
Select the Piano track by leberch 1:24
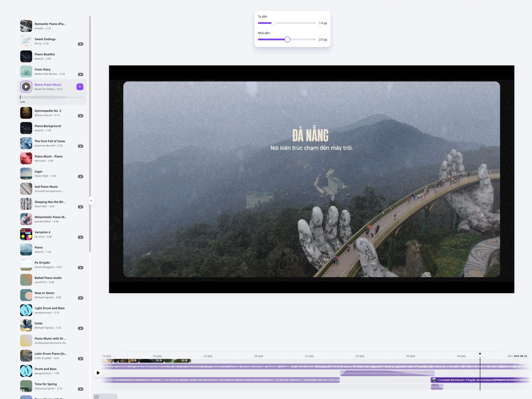pyautogui.click(x=52, y=249)
